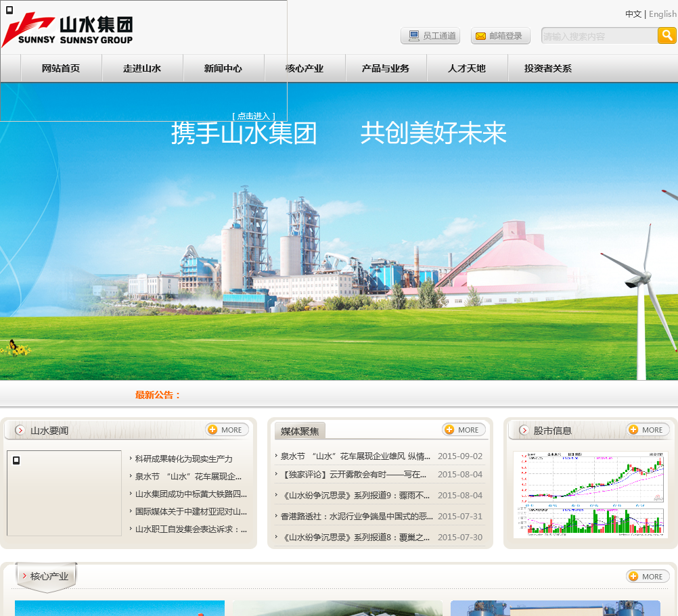This screenshot has width=678, height=616.
Task: Open the 走进山水 menu item
Action: [142, 68]
